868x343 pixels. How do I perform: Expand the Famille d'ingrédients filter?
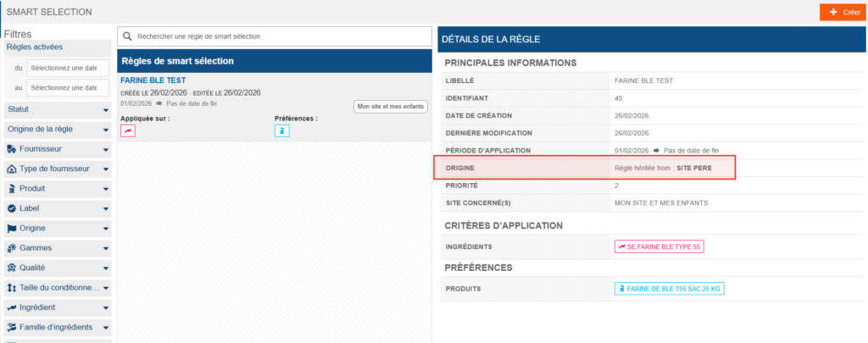click(x=105, y=327)
